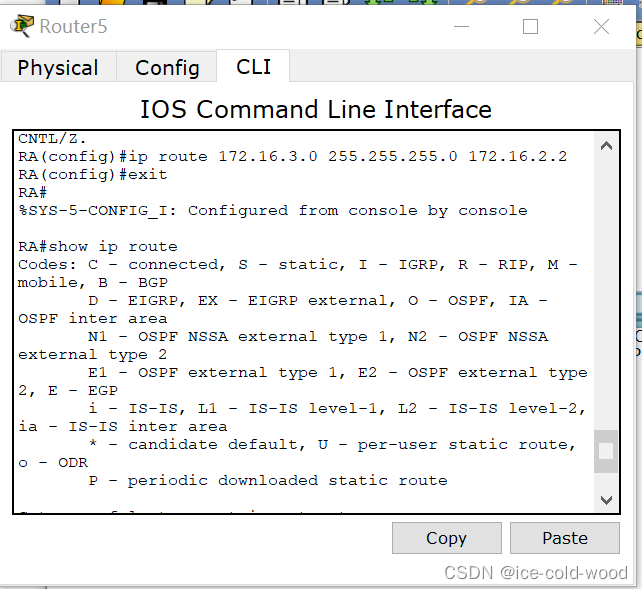Copy the CLI terminal output
This screenshot has width=642, height=589.
coord(447,538)
